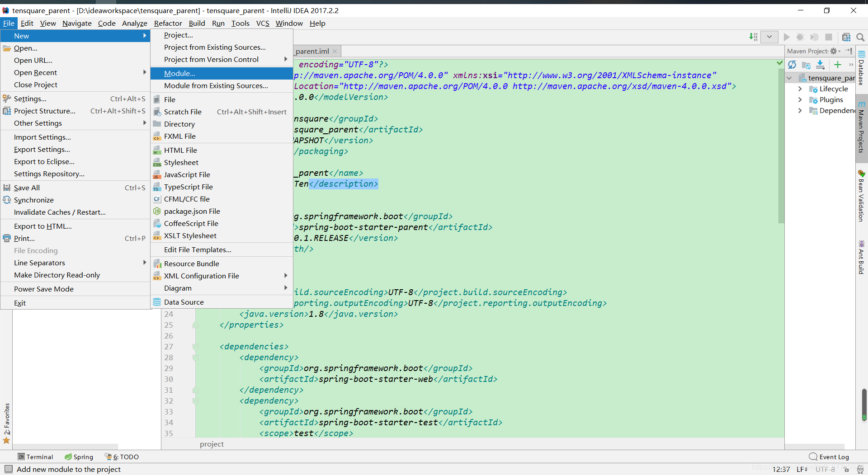
Task: Open the TODO tool window
Action: pyautogui.click(x=122, y=457)
